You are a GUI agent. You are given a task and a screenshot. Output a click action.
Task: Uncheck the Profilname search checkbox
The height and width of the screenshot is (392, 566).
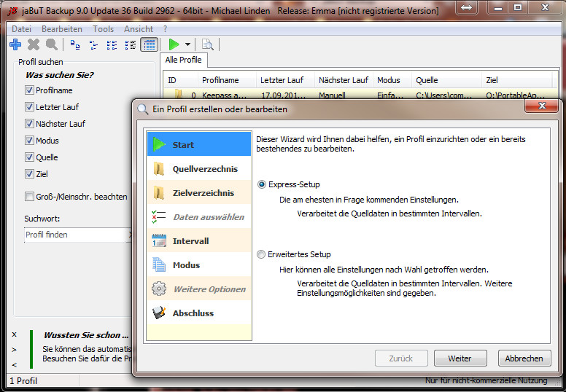[x=30, y=90]
